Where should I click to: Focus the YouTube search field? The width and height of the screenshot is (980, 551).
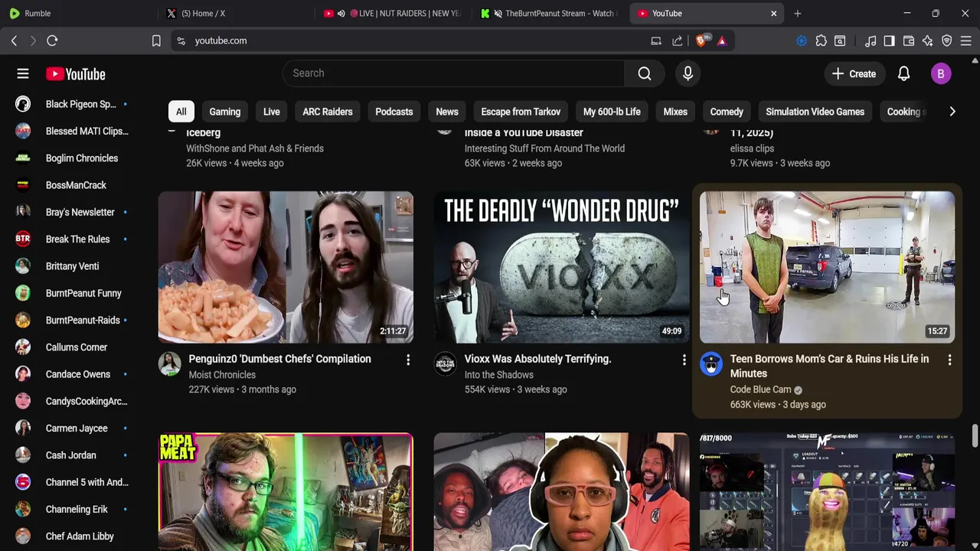454,73
